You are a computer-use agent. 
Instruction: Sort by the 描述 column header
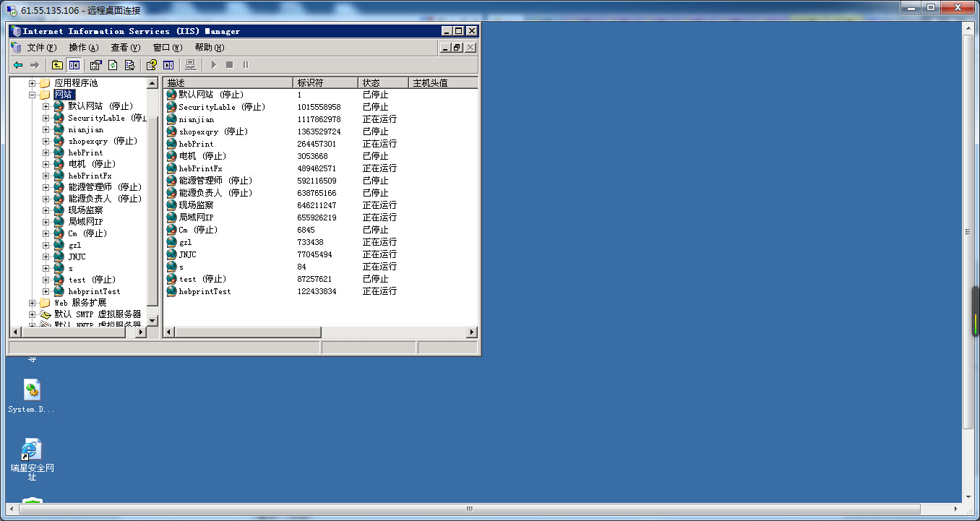pyautogui.click(x=228, y=82)
